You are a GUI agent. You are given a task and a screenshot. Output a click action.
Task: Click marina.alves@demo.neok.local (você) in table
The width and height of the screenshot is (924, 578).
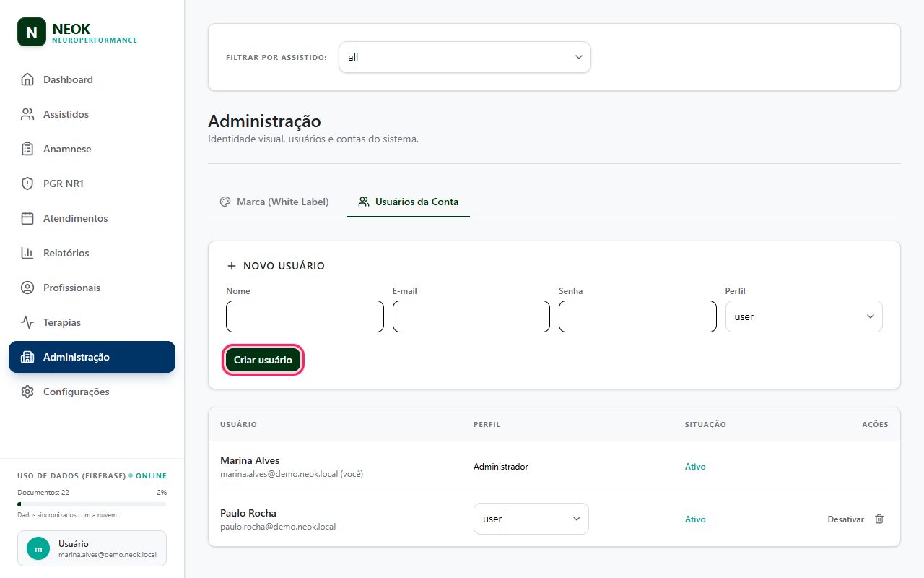pos(292,474)
